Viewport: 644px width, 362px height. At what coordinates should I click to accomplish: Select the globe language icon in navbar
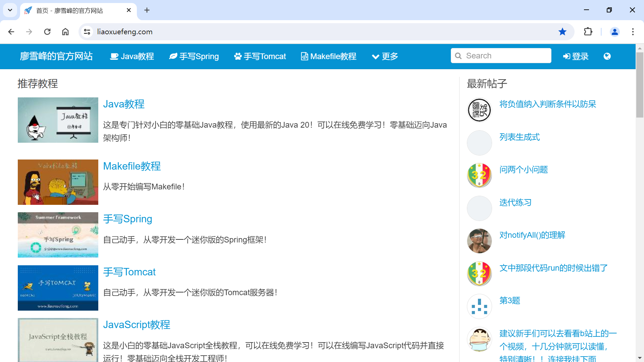pyautogui.click(x=607, y=56)
